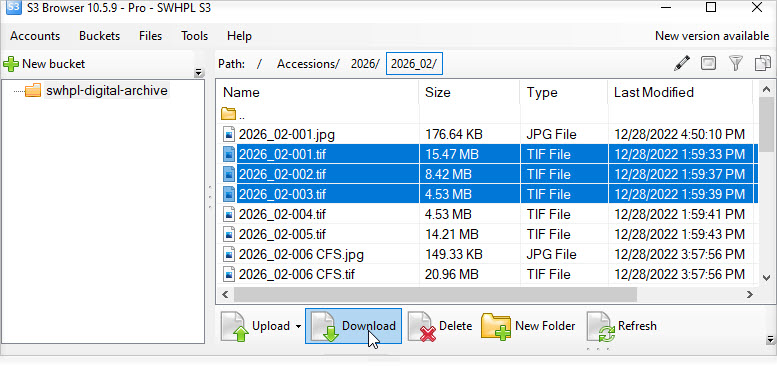This screenshot has width=777, height=372.
Task: Open the Tools menu
Action: pyautogui.click(x=195, y=36)
